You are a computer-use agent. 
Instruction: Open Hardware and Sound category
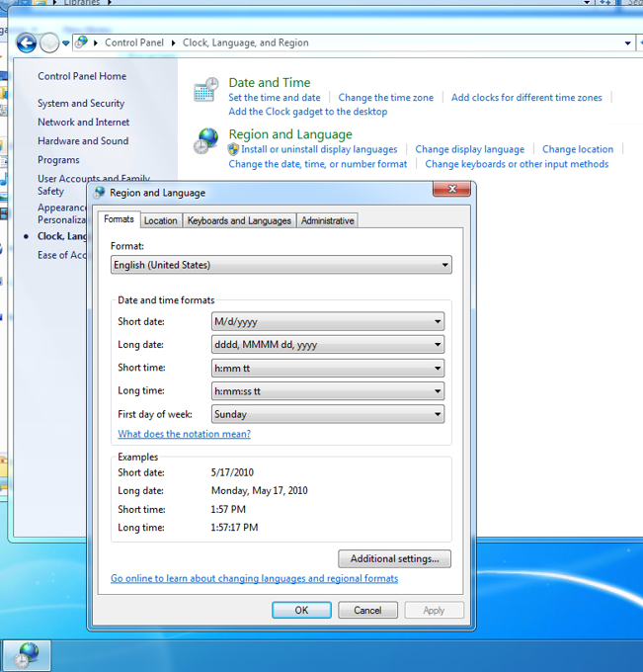pyautogui.click(x=83, y=141)
